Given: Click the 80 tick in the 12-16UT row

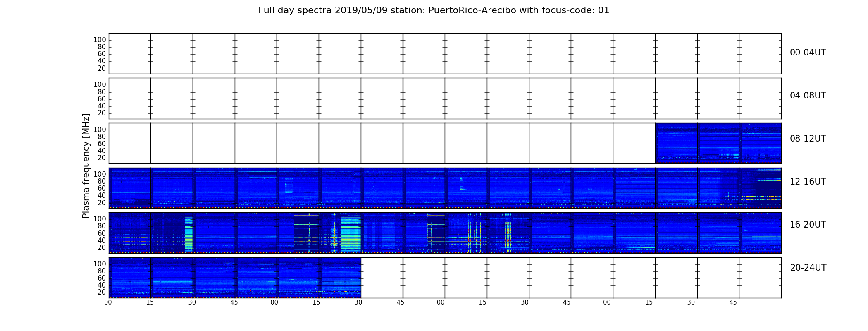Looking at the screenshot, I should pos(102,181).
